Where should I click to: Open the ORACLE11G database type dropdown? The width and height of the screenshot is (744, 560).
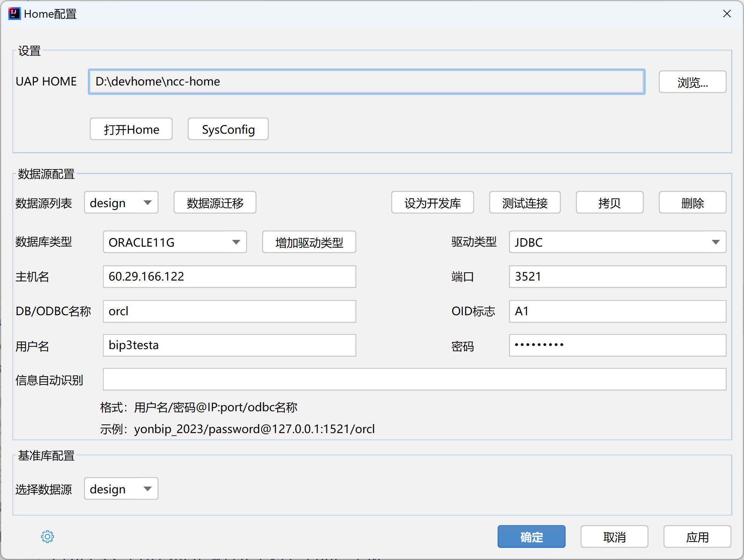tap(175, 242)
